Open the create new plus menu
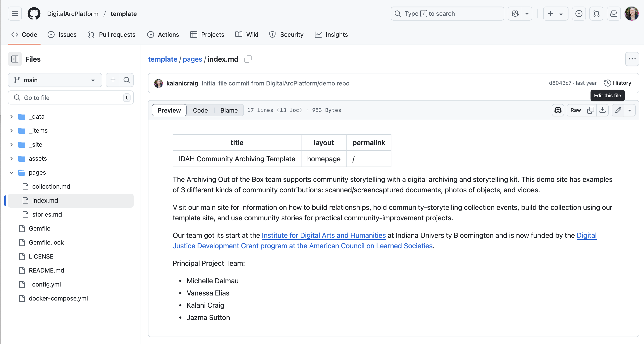The image size is (644, 344). (556, 14)
